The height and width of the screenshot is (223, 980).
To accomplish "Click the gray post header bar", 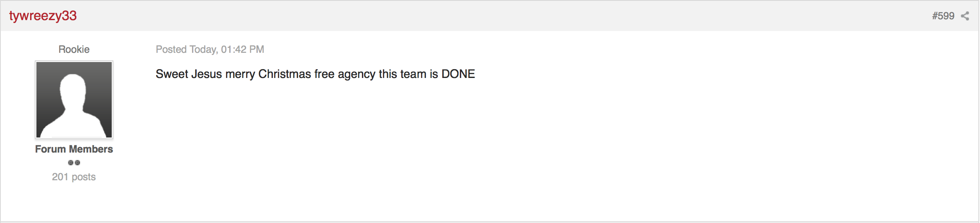I will click(490, 16).
